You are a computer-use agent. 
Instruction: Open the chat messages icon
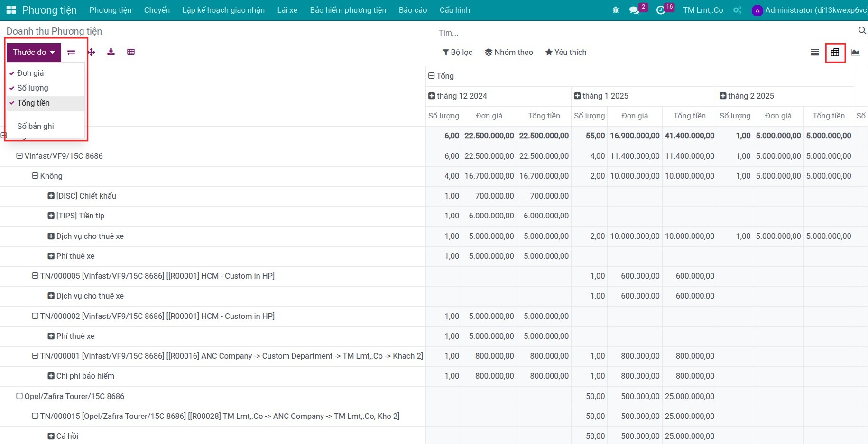point(634,10)
